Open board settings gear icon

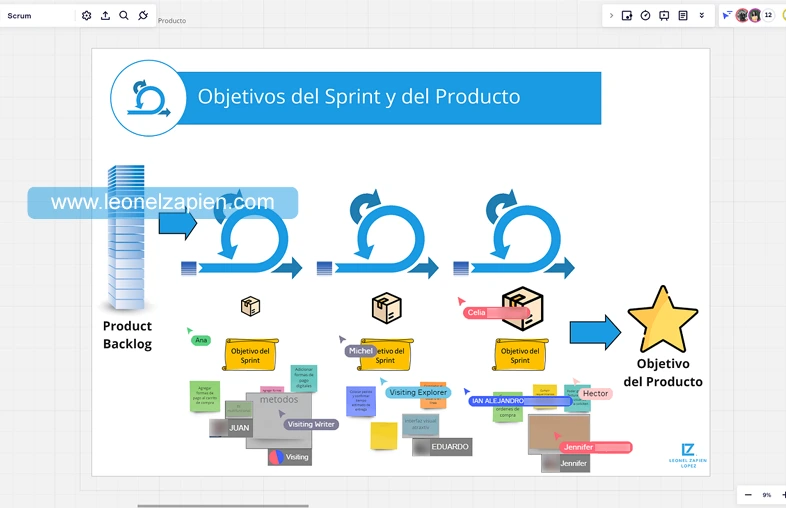coord(86,16)
